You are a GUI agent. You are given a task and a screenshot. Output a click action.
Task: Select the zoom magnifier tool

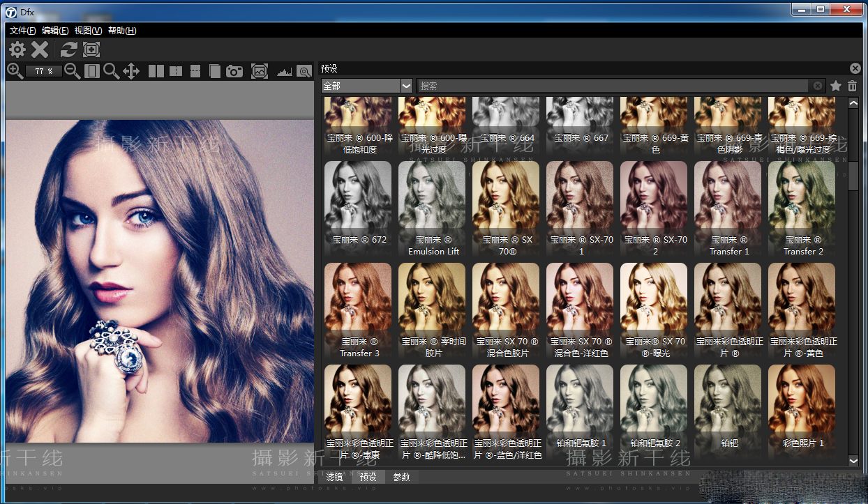point(111,71)
